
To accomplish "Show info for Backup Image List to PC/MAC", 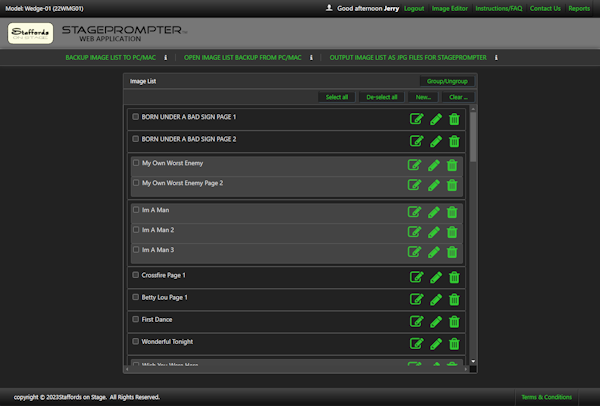I will pyautogui.click(x=166, y=58).
